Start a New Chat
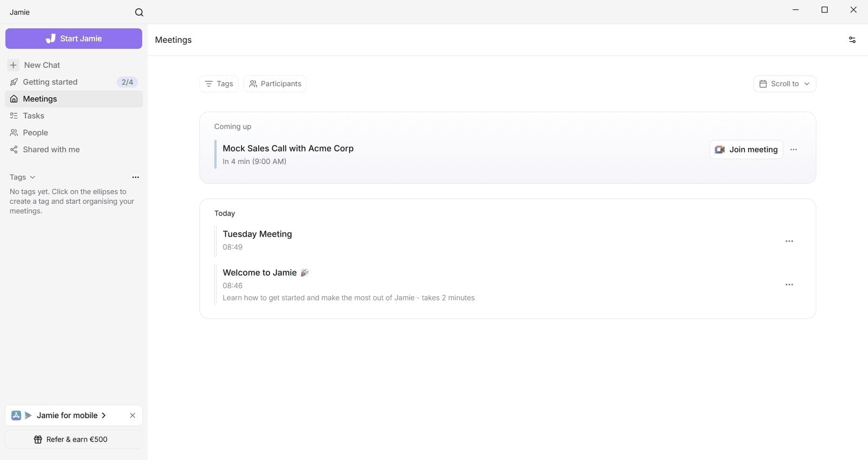868x460 pixels. [74, 65]
